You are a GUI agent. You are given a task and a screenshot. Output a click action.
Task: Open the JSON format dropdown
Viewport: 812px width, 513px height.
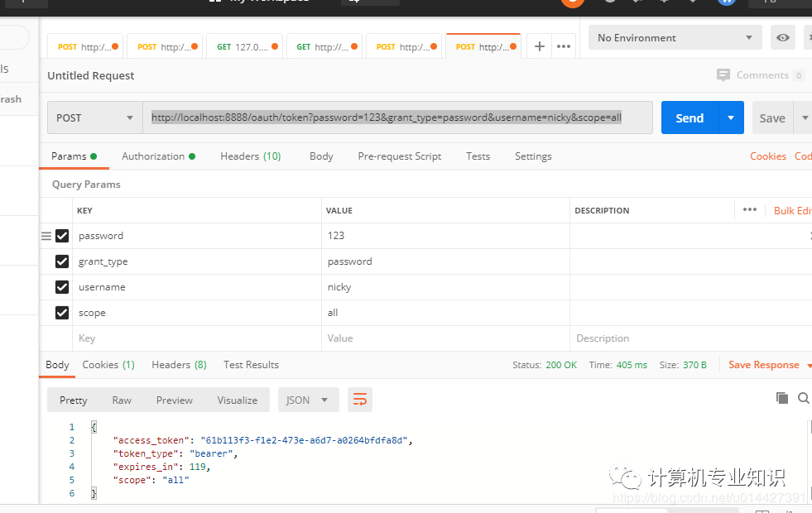pos(308,400)
